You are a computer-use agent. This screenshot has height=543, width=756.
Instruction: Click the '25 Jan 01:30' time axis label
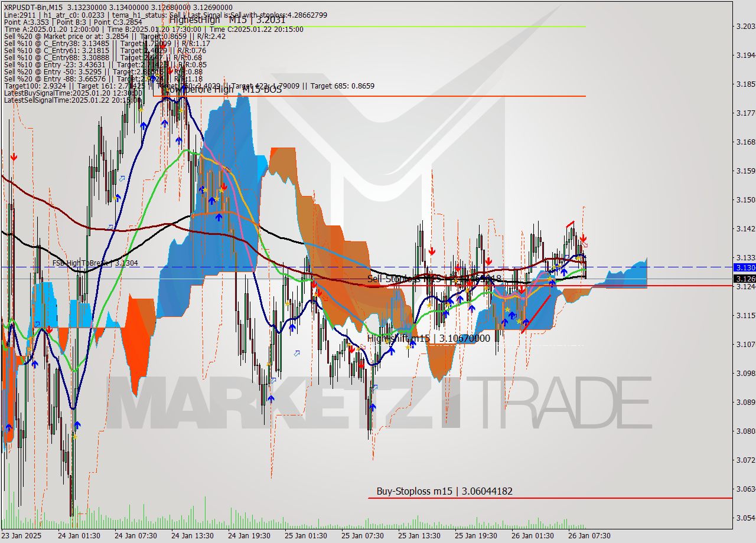(x=305, y=536)
